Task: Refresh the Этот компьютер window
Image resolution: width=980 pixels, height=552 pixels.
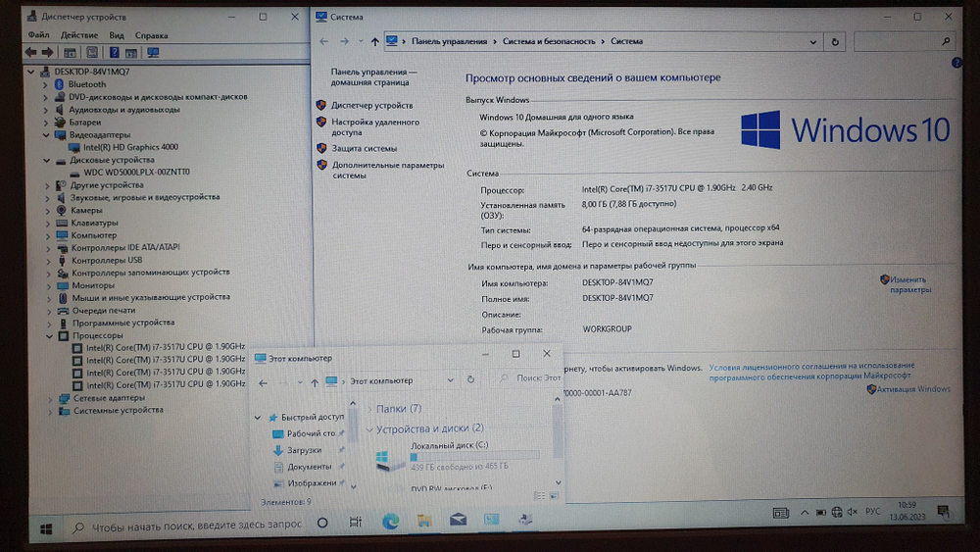Action: [470, 379]
